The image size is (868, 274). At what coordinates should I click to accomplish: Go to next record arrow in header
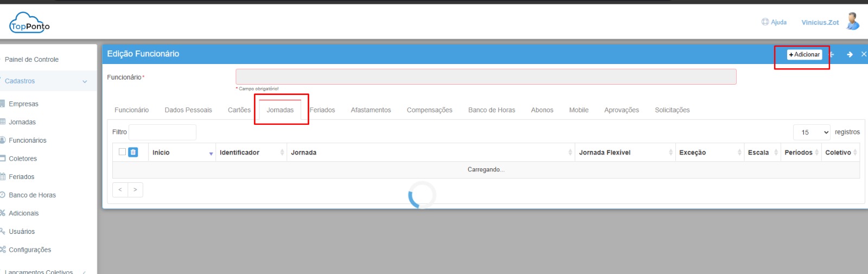[x=850, y=54]
